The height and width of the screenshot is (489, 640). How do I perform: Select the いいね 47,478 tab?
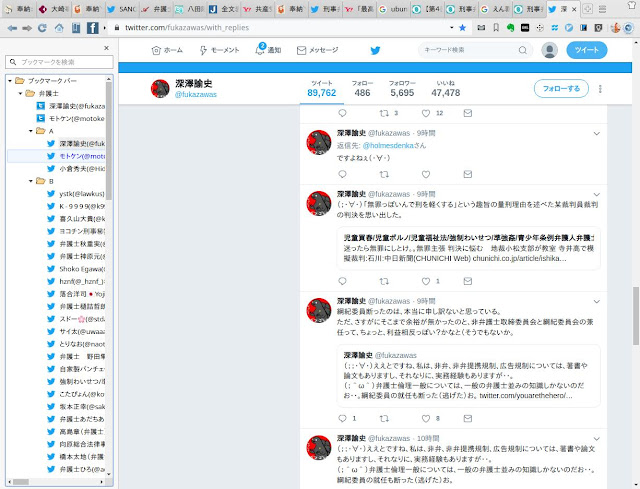[446, 89]
